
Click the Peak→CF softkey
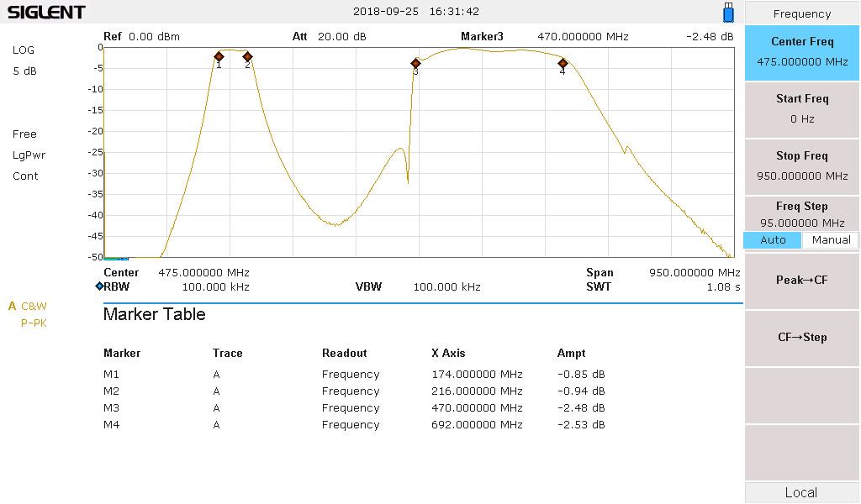tap(801, 281)
